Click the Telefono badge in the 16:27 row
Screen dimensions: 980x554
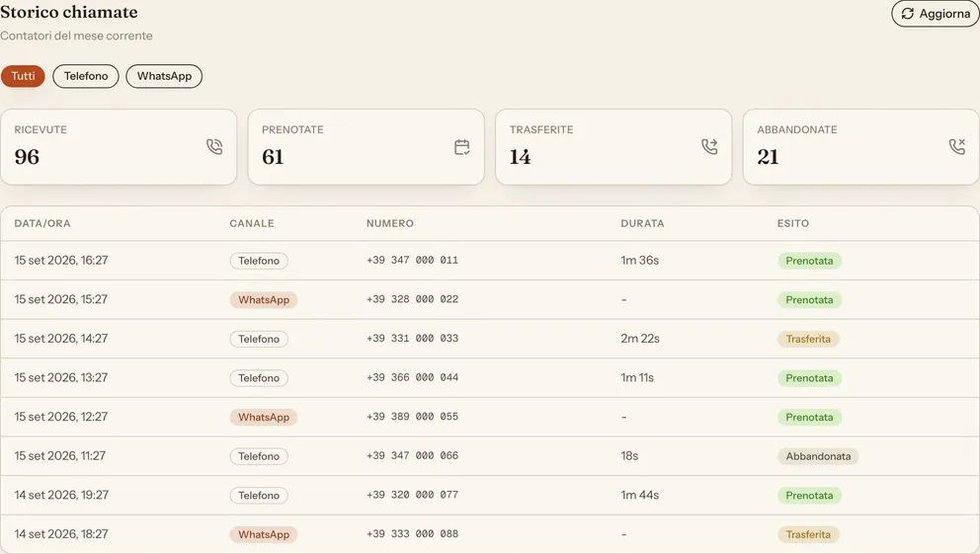pyautogui.click(x=259, y=261)
